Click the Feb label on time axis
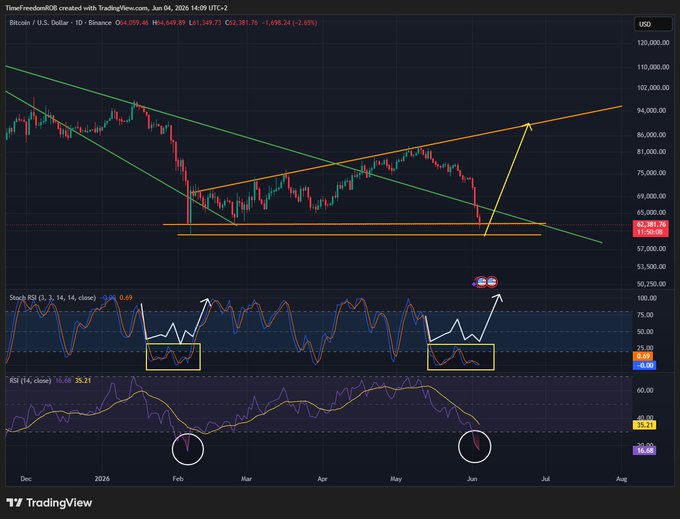 coord(178,479)
